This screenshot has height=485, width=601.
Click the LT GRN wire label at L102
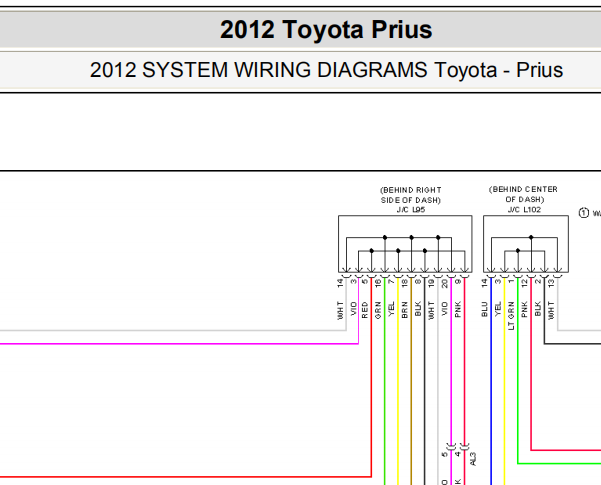[x=511, y=316]
